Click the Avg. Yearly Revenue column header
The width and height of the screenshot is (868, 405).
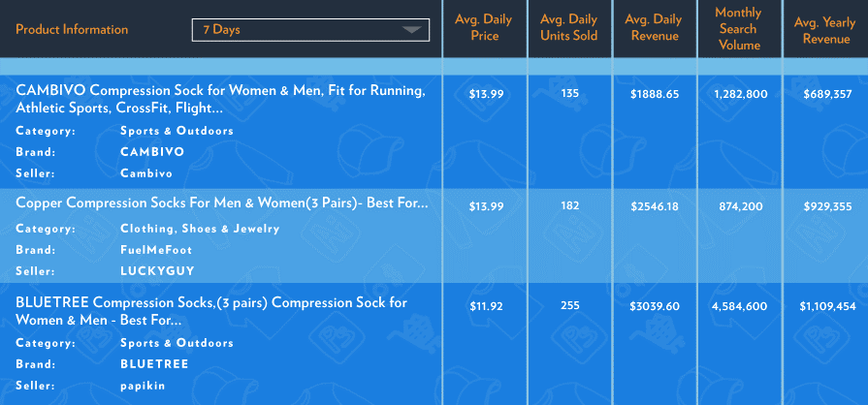[x=826, y=29]
